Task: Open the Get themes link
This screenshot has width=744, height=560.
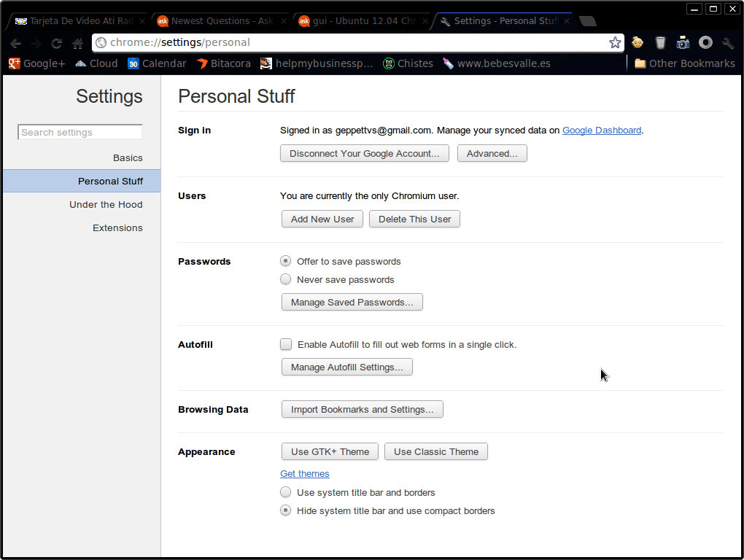Action: pos(305,474)
